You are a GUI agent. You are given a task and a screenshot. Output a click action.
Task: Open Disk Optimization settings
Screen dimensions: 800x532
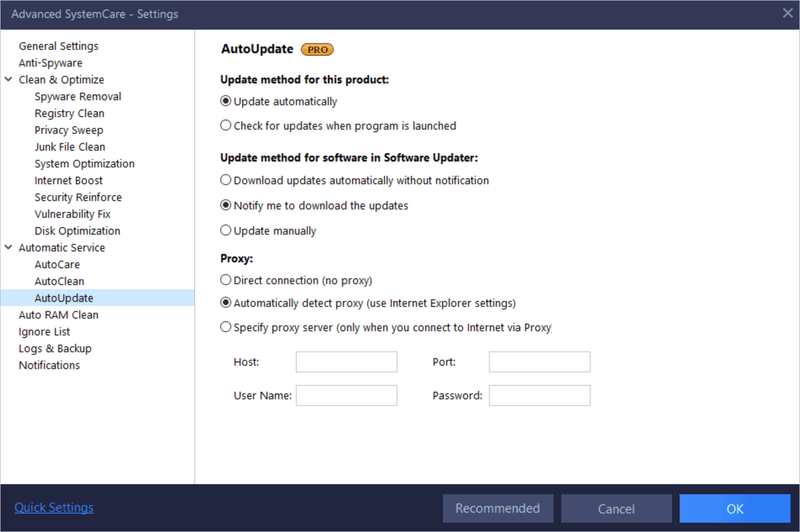pyautogui.click(x=77, y=231)
